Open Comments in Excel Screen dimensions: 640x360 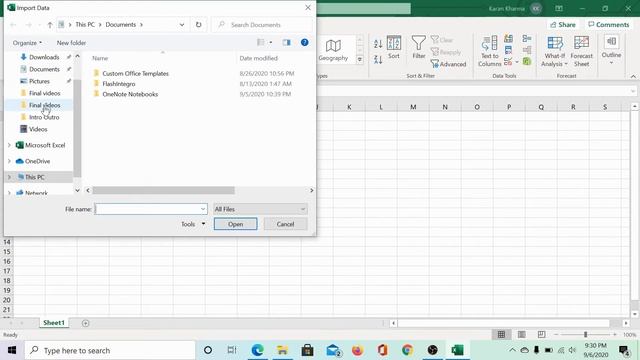point(609,25)
